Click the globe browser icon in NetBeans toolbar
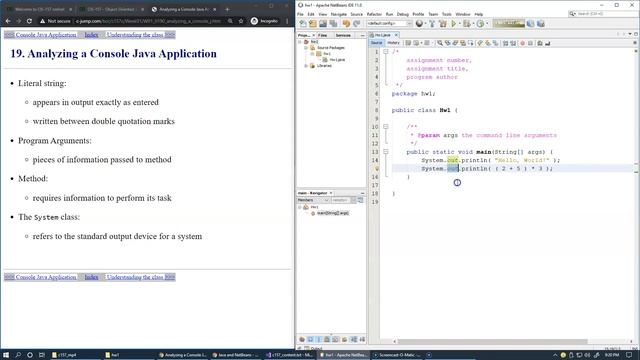 pyautogui.click(x=419, y=24)
